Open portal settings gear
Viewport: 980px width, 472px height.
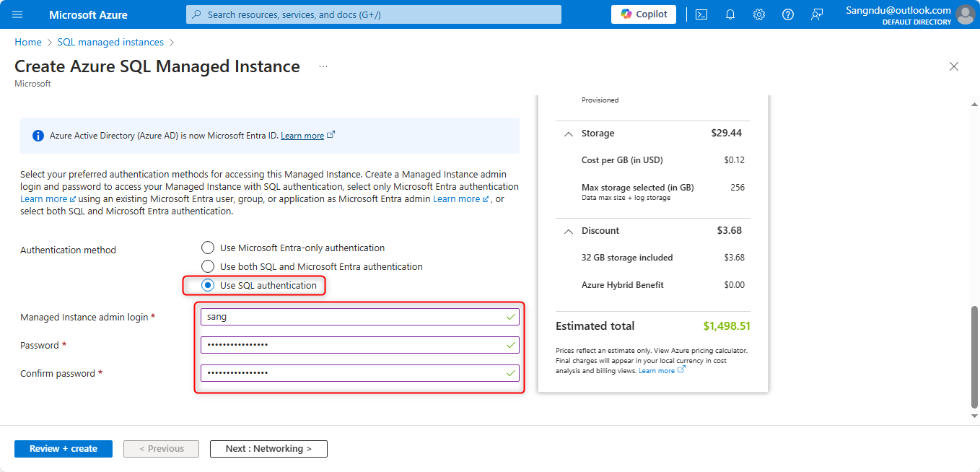759,14
